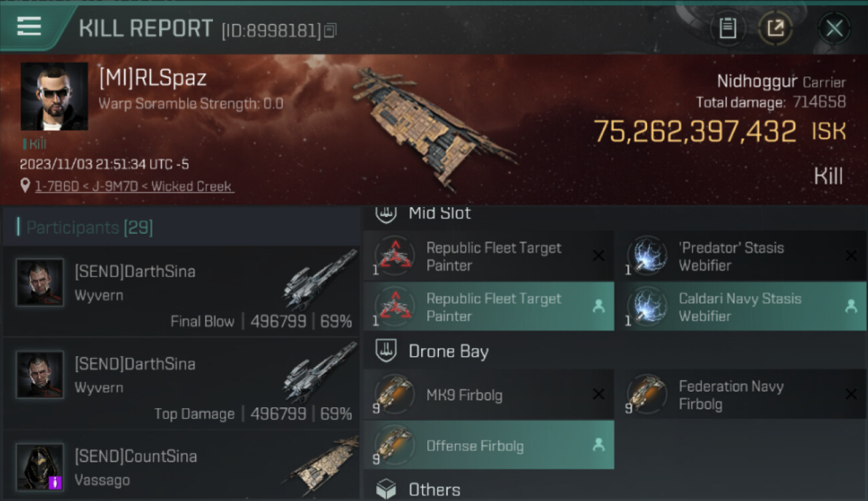The width and height of the screenshot is (868, 501).
Task: Click the 'Predator' Stasis Webifier icon
Action: click(x=646, y=256)
